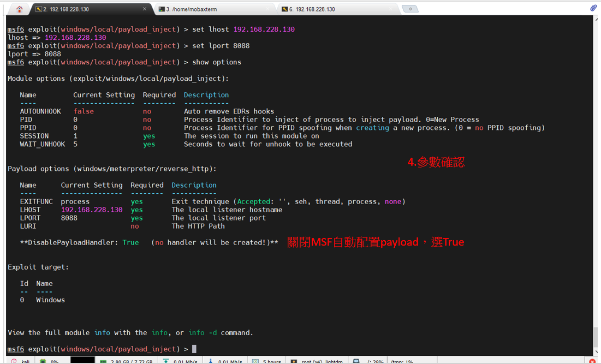Click '/: 28%' disk usage status text
The width and height of the screenshot is (601, 364).
pyautogui.click(x=375, y=362)
